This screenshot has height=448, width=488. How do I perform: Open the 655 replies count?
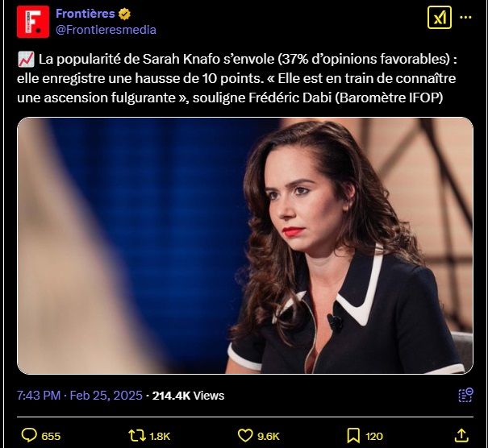point(51,436)
